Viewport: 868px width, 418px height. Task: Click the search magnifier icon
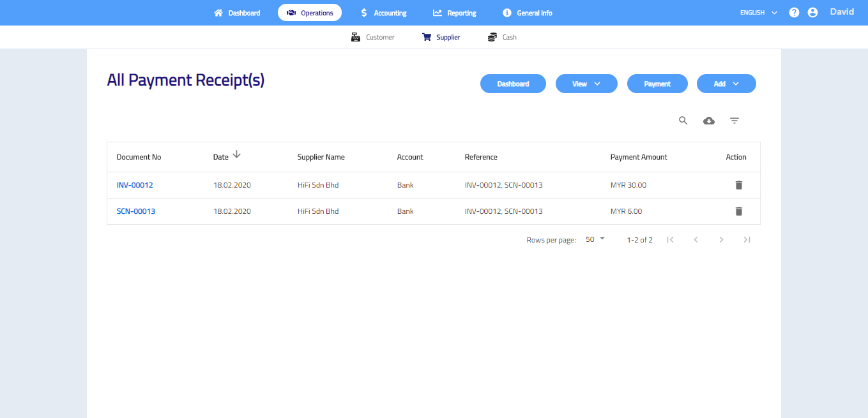(683, 121)
